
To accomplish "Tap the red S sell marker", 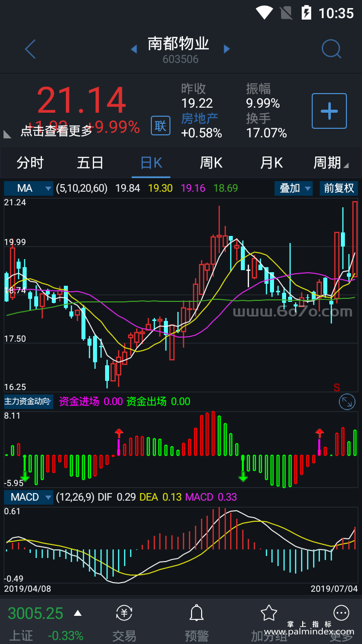I will [x=337, y=387].
